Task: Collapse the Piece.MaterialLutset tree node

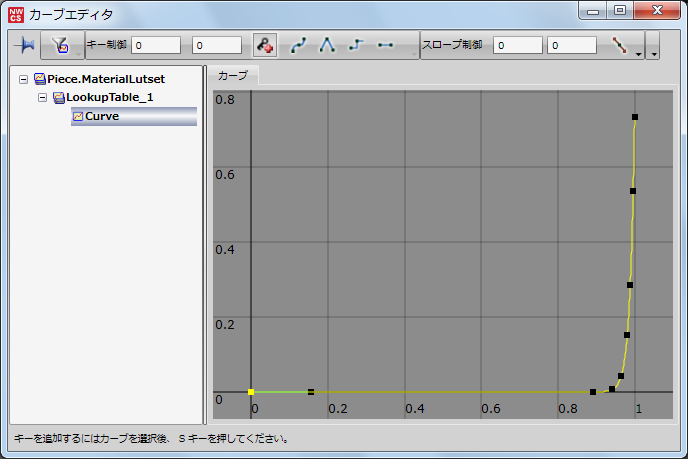Action: point(23,78)
